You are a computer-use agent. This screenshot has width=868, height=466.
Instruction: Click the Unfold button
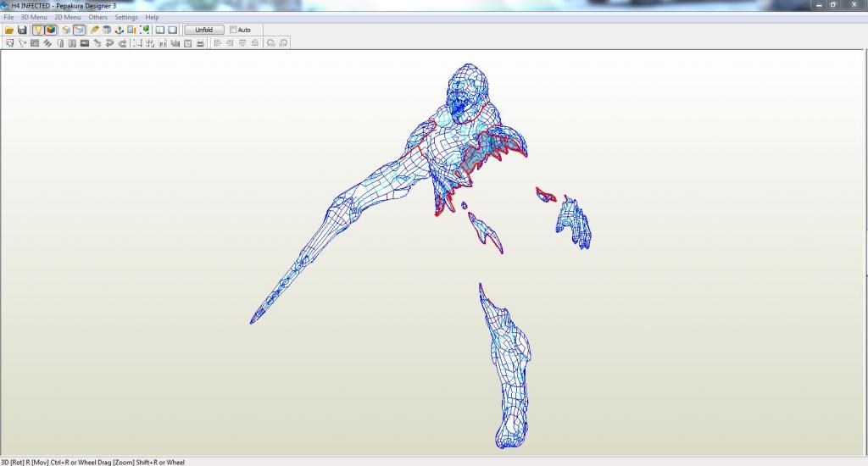[x=204, y=30]
